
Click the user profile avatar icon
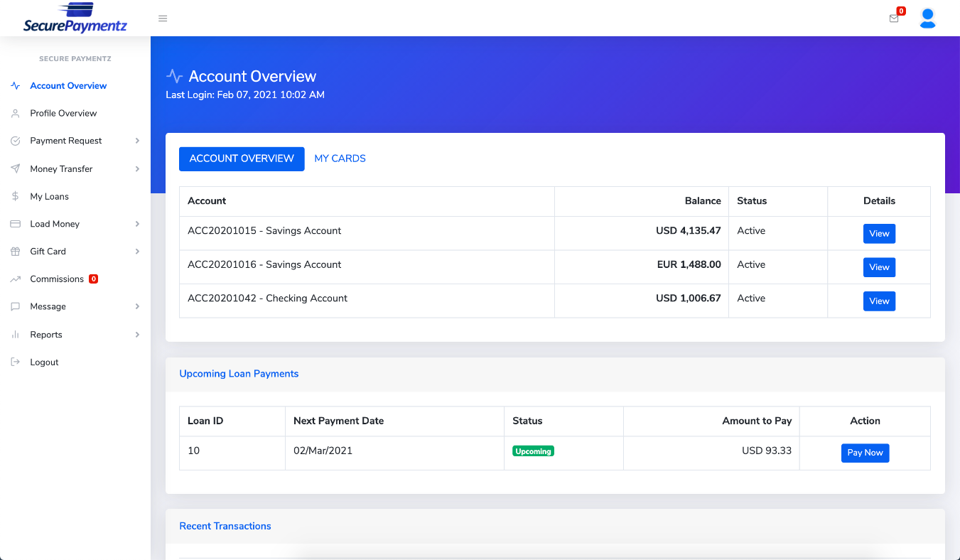[928, 18]
